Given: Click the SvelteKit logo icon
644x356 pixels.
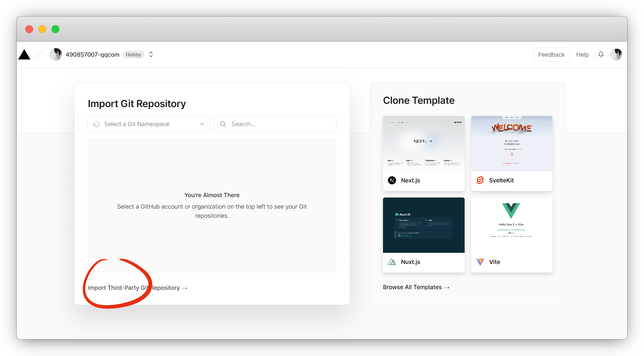Looking at the screenshot, I should 480,180.
